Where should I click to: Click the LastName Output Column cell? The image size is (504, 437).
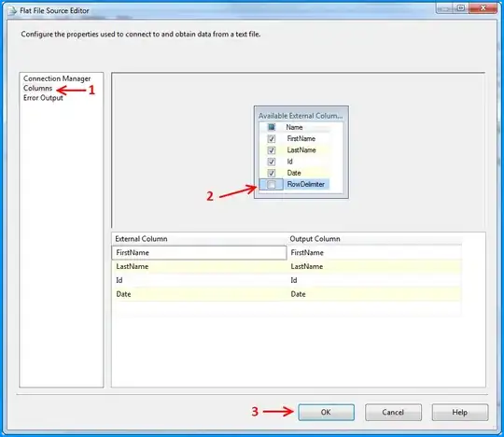click(375, 266)
